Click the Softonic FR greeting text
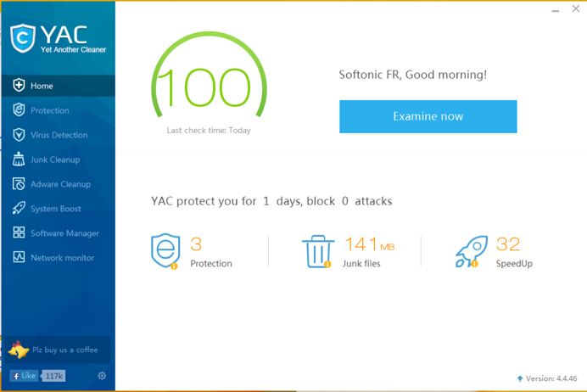Image resolution: width=587 pixels, height=392 pixels. (412, 75)
